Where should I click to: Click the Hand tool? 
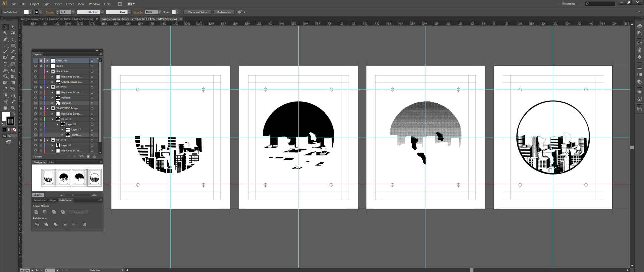coord(5,108)
